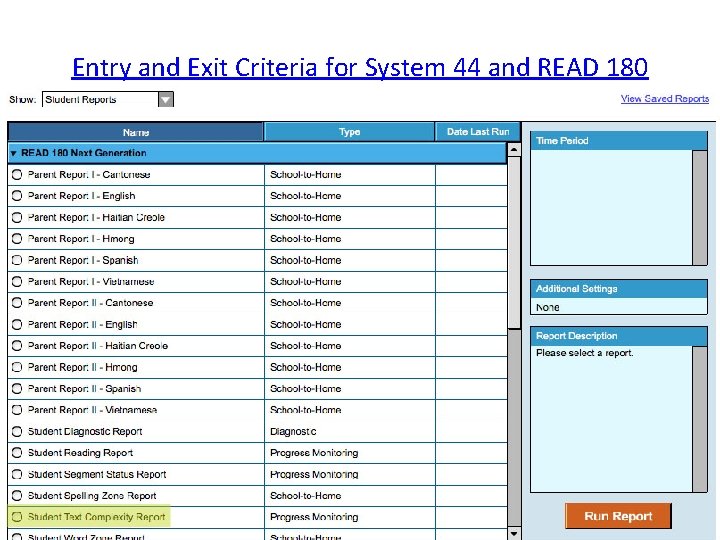The image size is (720, 540).
Task: Select Parent Report II - English radio button
Action: coord(17,324)
